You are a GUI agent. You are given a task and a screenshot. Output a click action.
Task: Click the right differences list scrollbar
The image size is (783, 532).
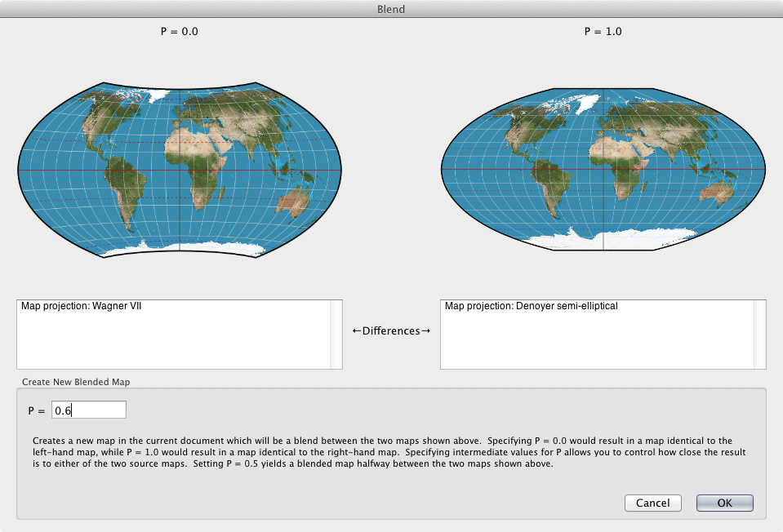point(760,334)
